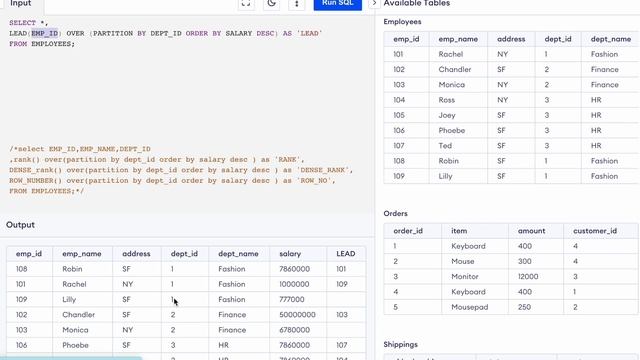640x360 pixels.
Task: Click the Orders table title
Action: click(x=396, y=213)
